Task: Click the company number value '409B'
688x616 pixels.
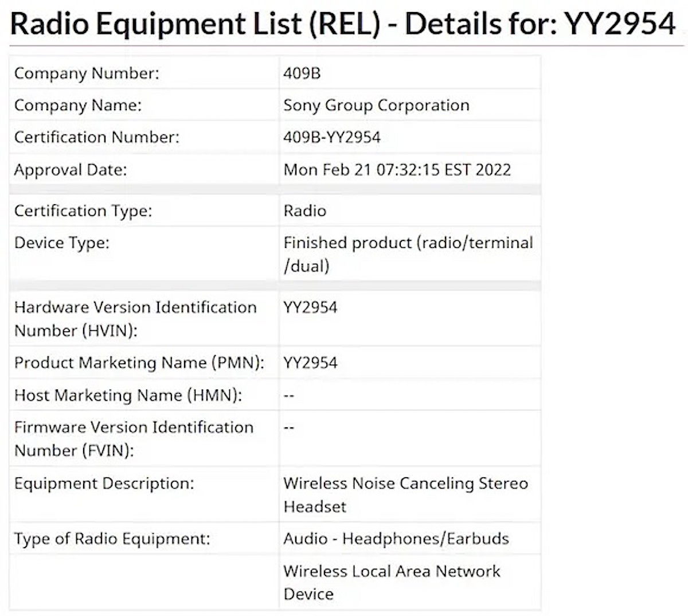Action: click(x=302, y=73)
